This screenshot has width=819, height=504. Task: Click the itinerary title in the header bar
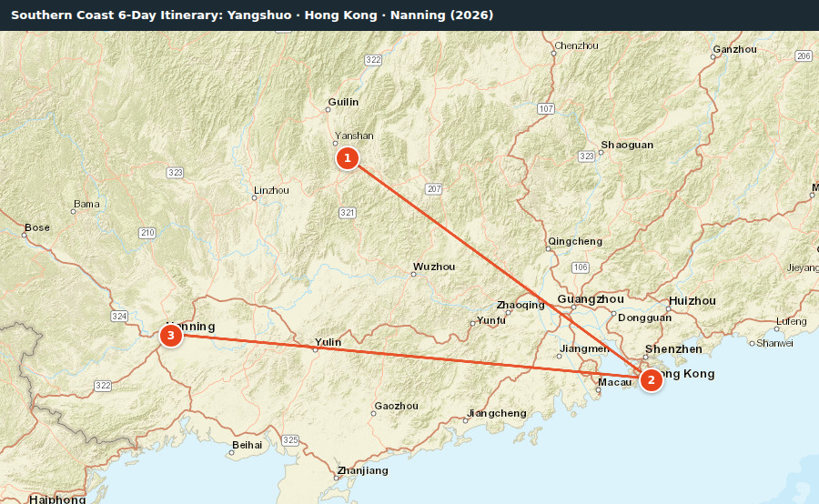(252, 15)
